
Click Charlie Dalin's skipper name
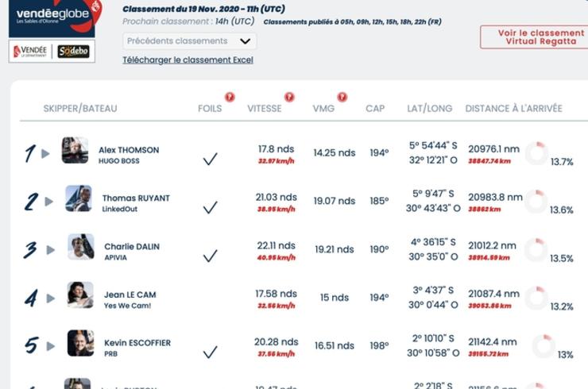[x=132, y=247]
